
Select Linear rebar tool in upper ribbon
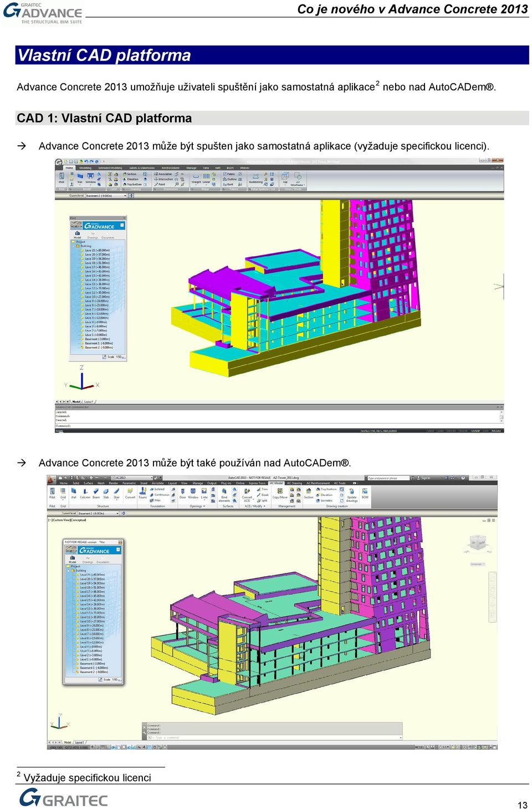pos(206,178)
